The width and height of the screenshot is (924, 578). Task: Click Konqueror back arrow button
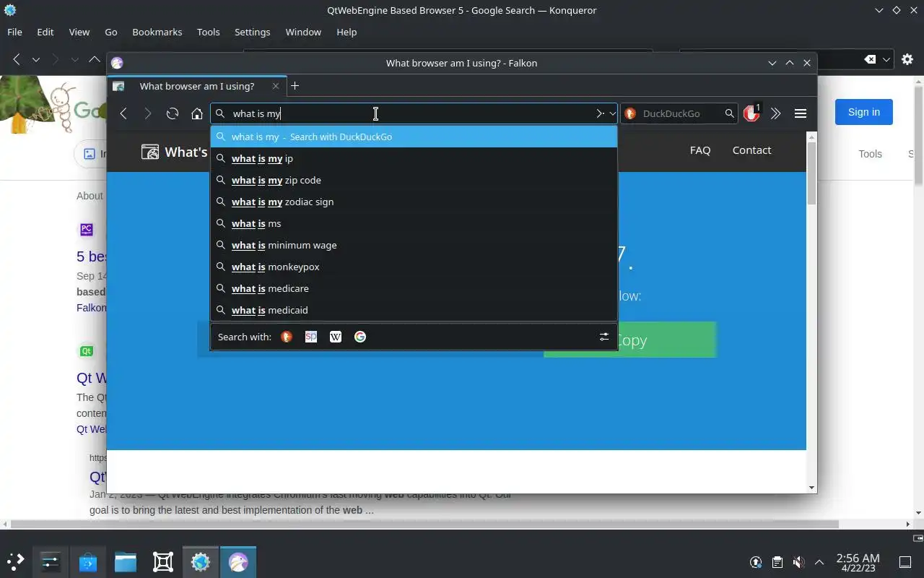pyautogui.click(x=17, y=59)
